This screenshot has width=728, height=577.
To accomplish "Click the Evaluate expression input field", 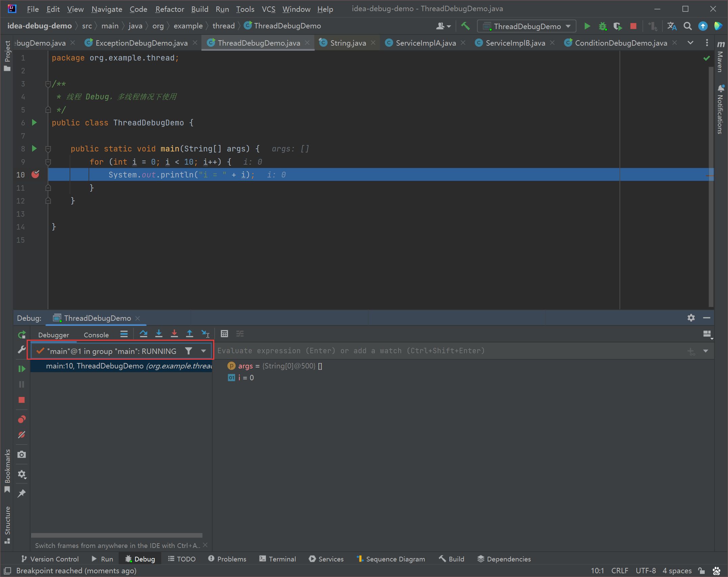I will coord(450,351).
